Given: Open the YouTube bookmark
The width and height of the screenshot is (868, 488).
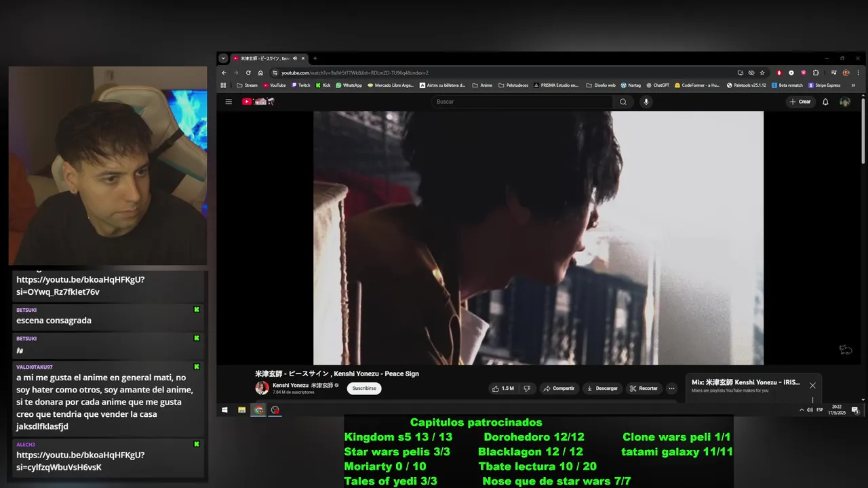Looking at the screenshot, I should 274,85.
